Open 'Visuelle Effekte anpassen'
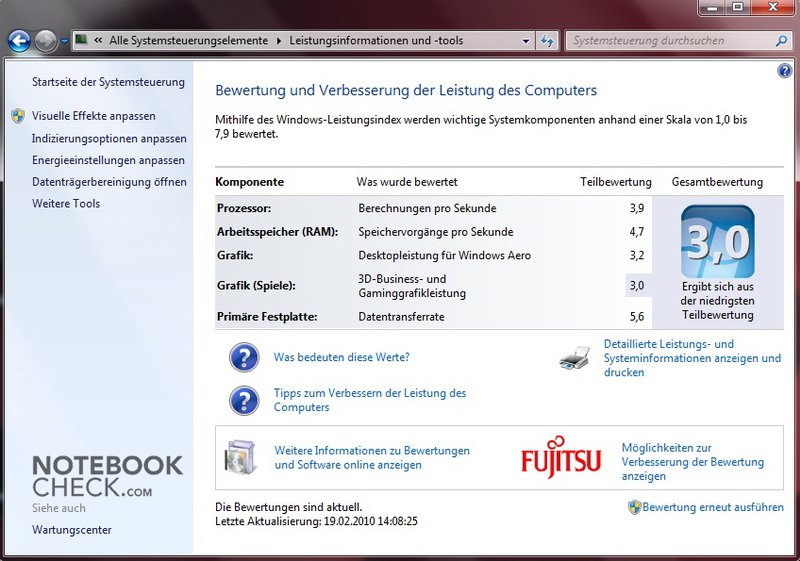Image resolution: width=800 pixels, height=561 pixels. click(x=93, y=116)
